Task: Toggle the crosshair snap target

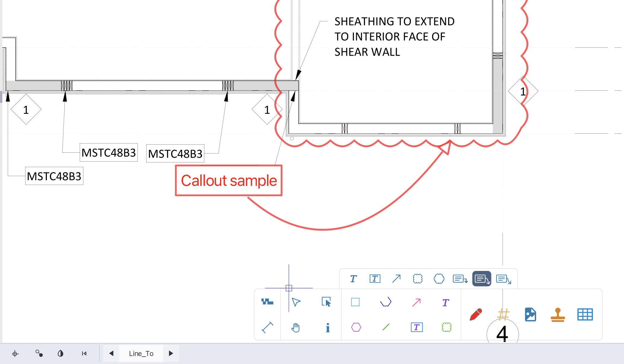Action: [15, 353]
